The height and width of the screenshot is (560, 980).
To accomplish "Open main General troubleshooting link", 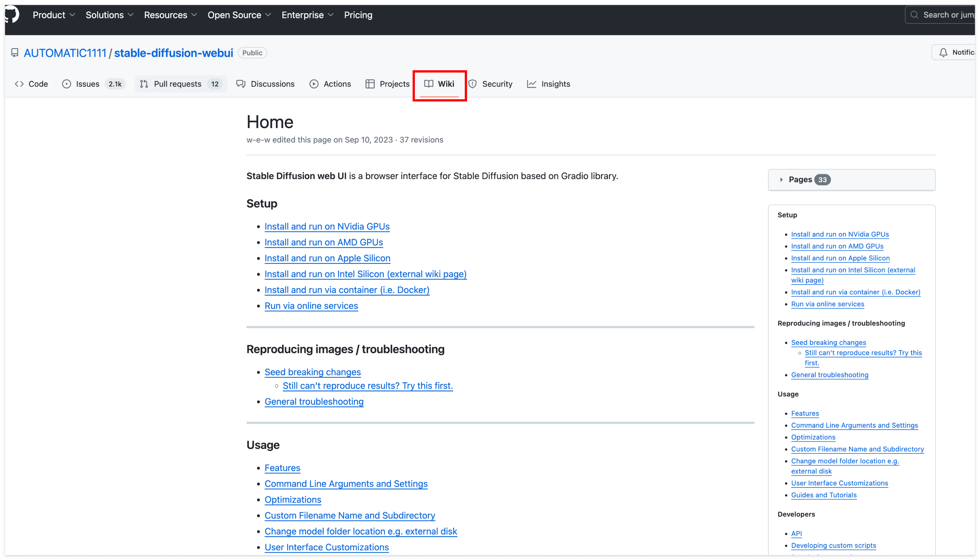I will point(314,401).
